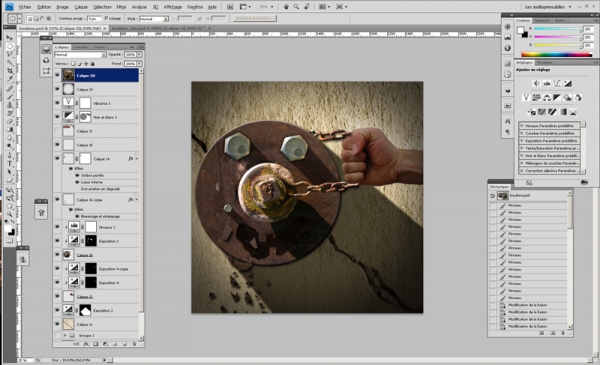Add a Black & White adjustment from Réglages panel
Viewport: 600px width, 365px height.
557,98
